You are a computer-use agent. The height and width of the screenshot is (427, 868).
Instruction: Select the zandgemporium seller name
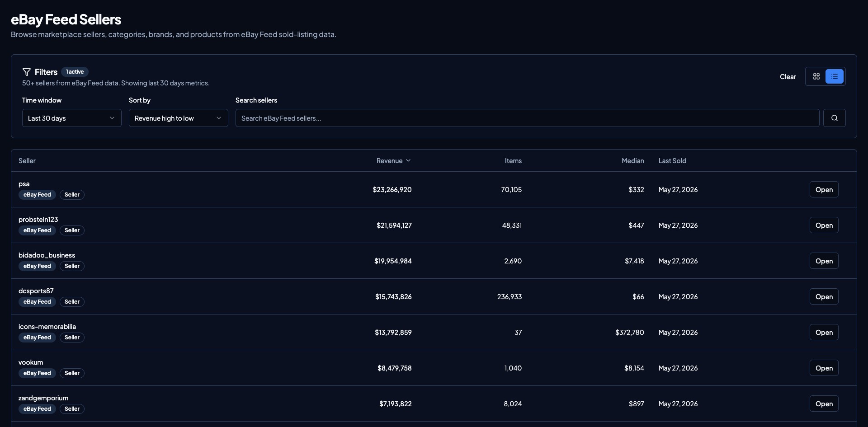point(43,398)
